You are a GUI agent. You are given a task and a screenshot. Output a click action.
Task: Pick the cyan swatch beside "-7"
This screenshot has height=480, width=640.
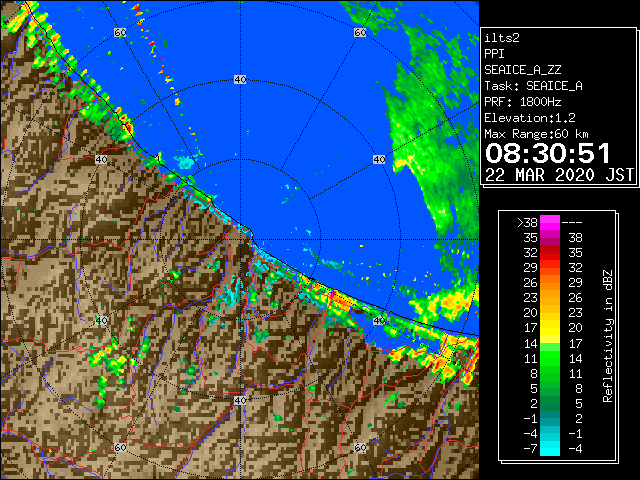tap(550, 449)
